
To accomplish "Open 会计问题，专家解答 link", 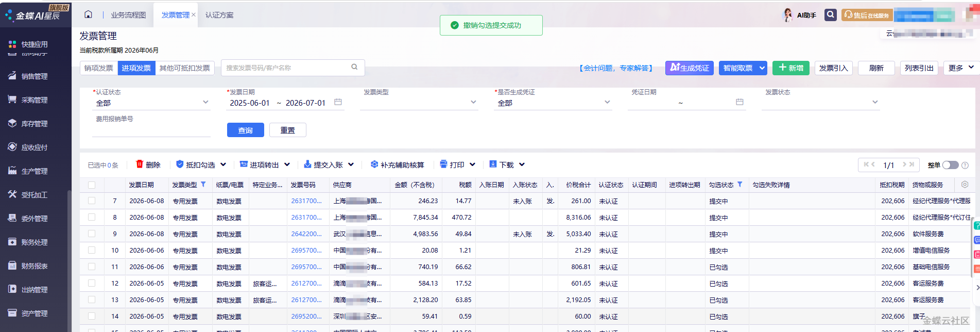I will [x=616, y=68].
